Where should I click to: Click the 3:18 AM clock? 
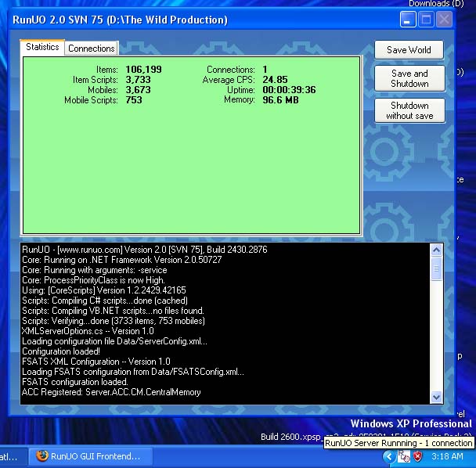[x=447, y=456]
